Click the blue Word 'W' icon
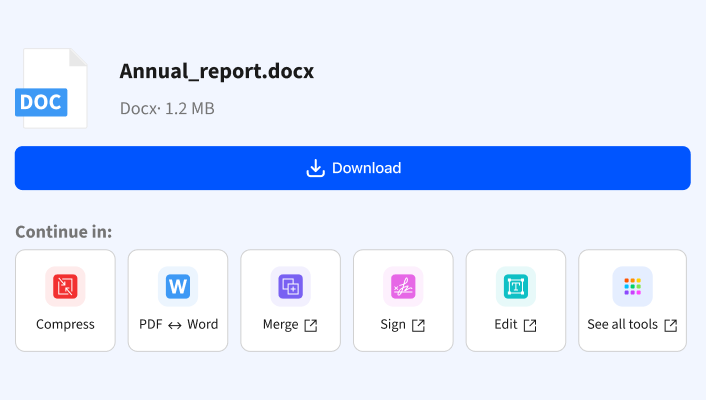 178,287
